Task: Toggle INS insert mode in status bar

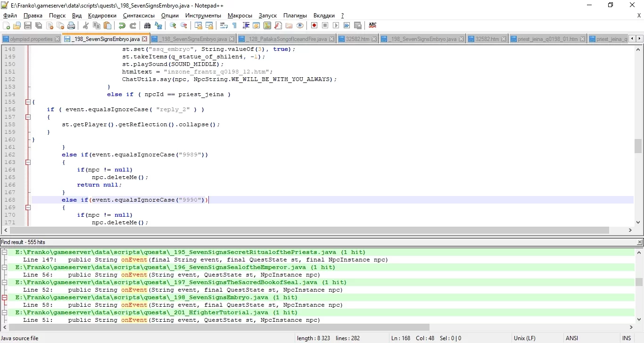Action: (627, 338)
